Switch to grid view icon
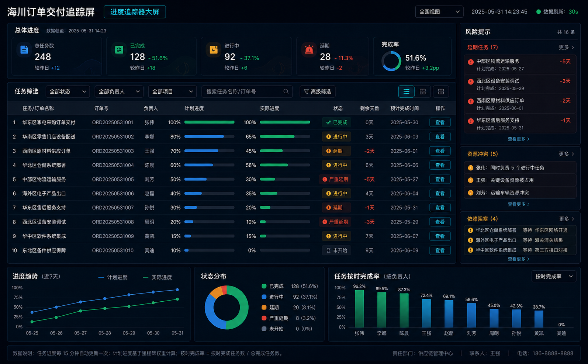 coord(441,91)
